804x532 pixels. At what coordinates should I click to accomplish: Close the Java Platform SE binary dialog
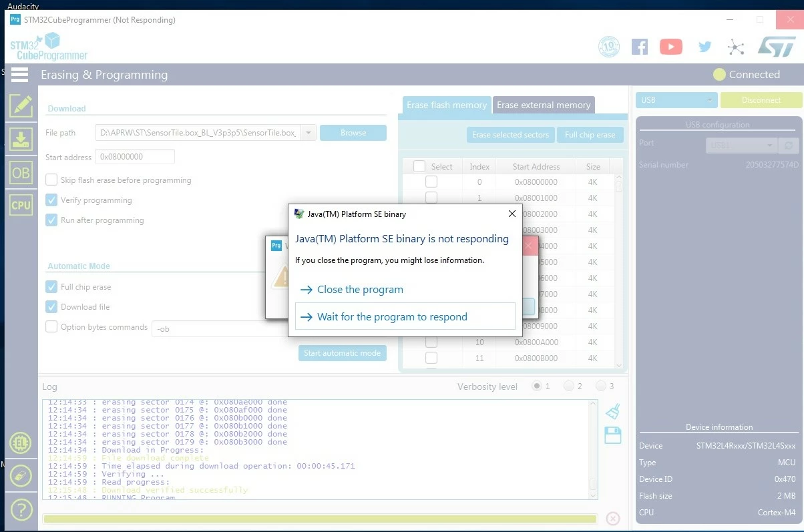512,214
